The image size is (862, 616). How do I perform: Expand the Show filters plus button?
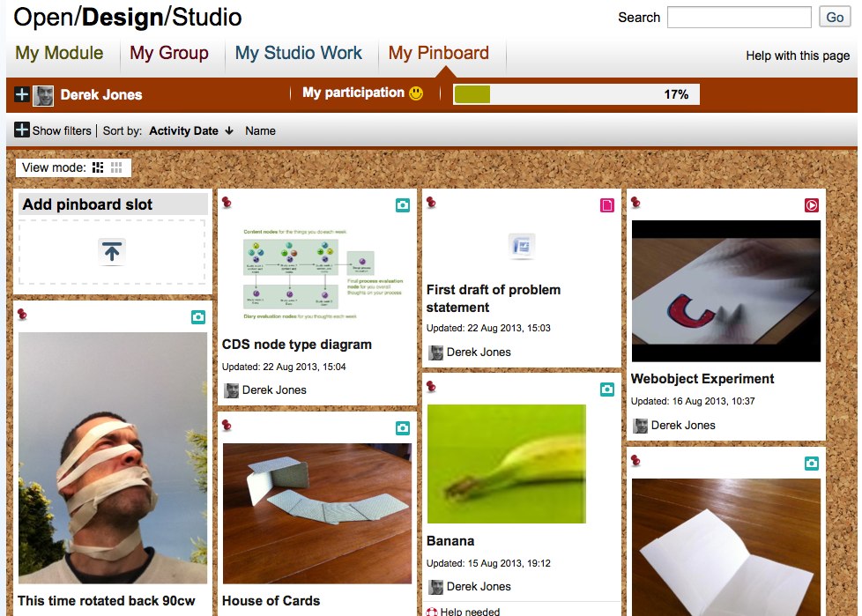[22, 130]
